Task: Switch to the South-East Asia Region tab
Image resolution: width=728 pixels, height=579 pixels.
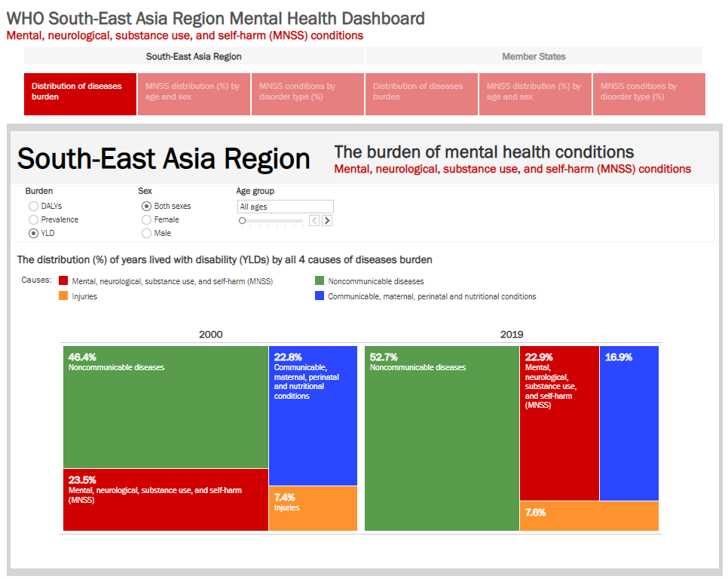Action: click(194, 57)
